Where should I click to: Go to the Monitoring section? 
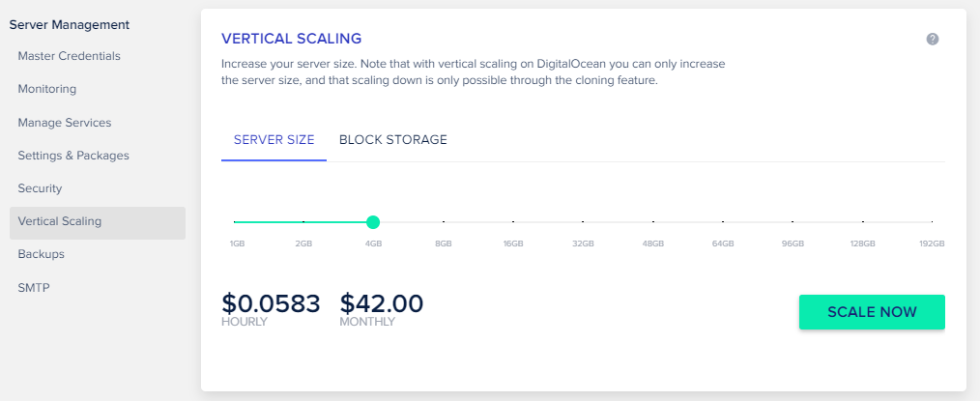46,89
